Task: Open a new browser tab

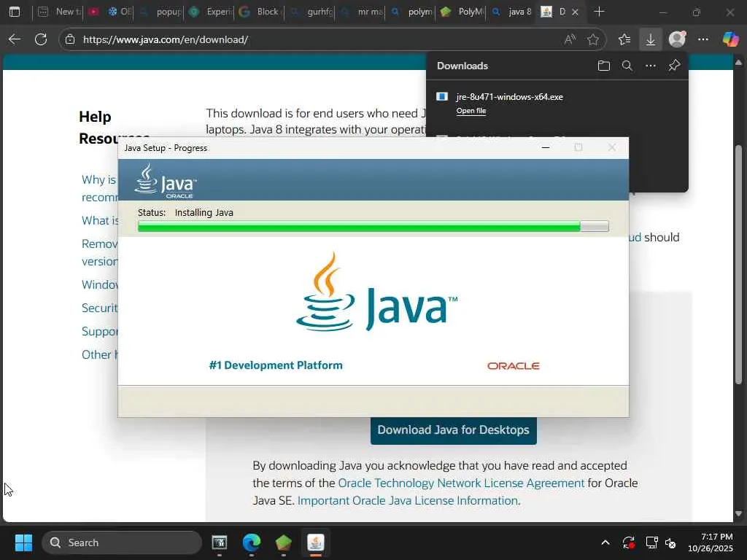Action: tap(599, 12)
